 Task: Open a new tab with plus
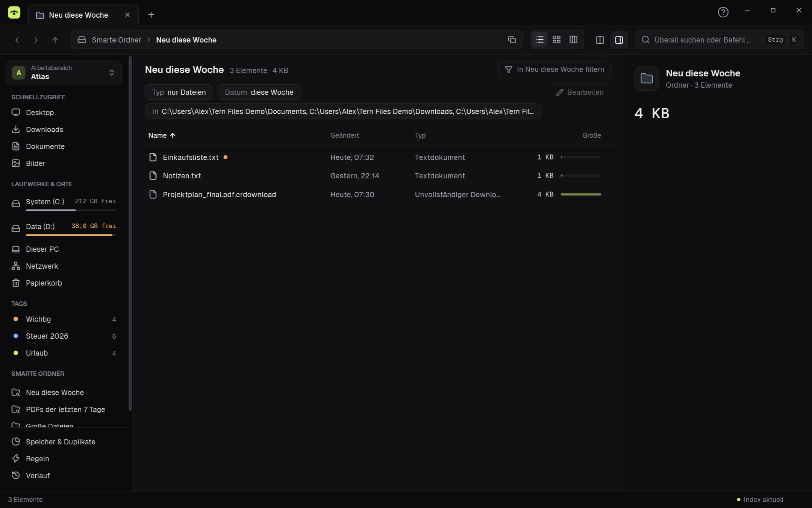[x=151, y=15]
